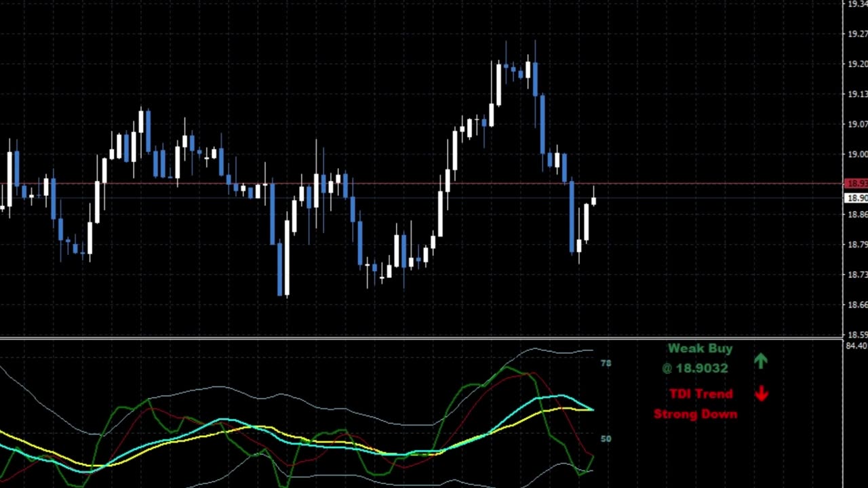
Task: Select the 'TDI Trend' label
Action: click(701, 394)
